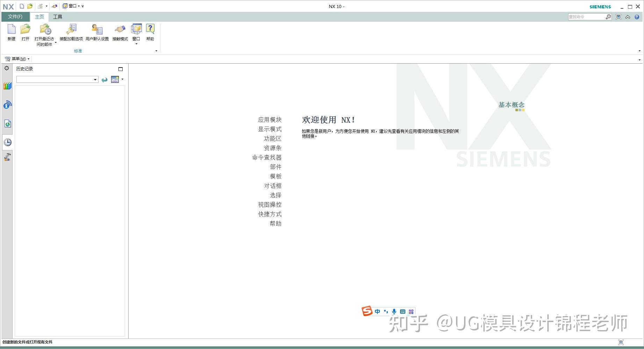The image size is (644, 349).
Task: Open the Sogou toolbox grid icon
Action: [411, 312]
